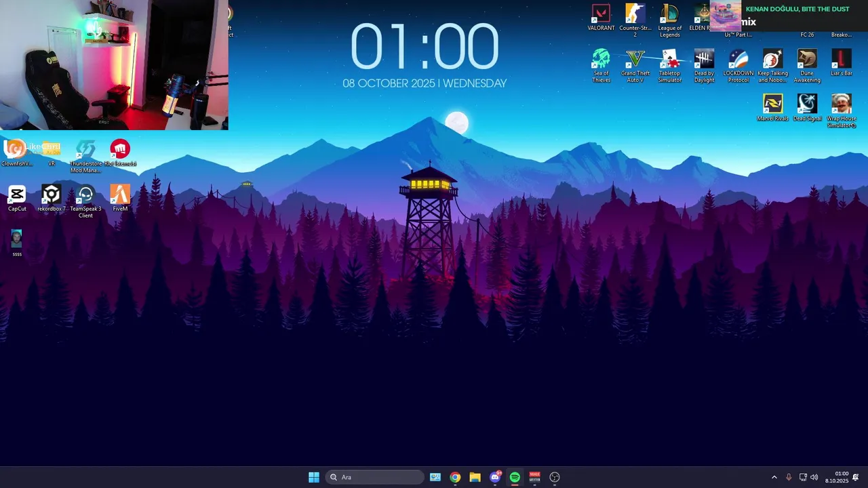Select the Thunderstore Mod Manager shortcut
The image size is (868, 488).
point(85,156)
